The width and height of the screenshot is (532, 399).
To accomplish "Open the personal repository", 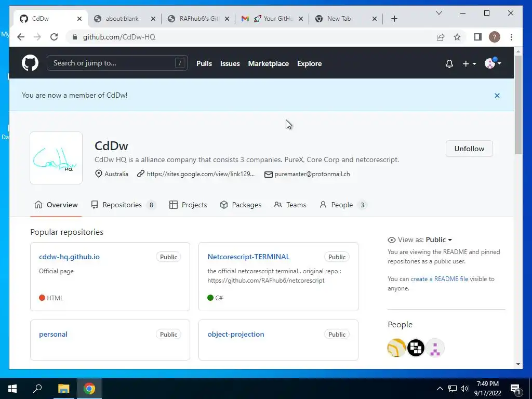I will point(54,334).
